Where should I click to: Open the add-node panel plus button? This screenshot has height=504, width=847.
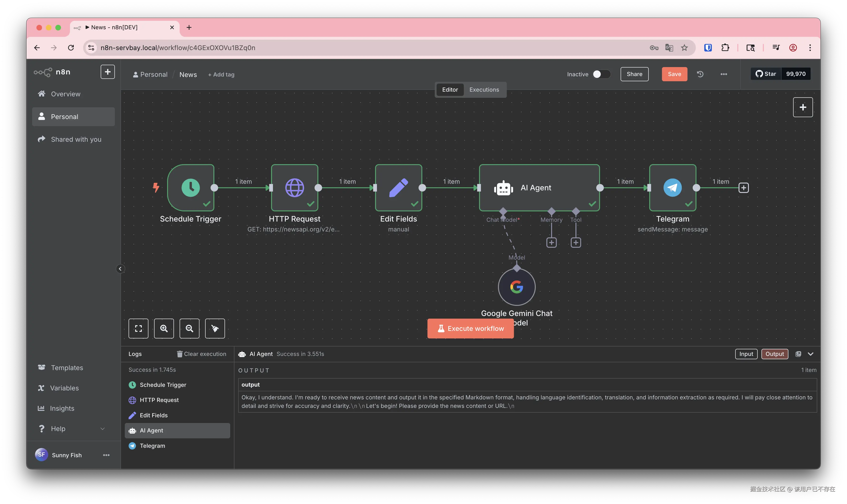pyautogui.click(x=803, y=107)
